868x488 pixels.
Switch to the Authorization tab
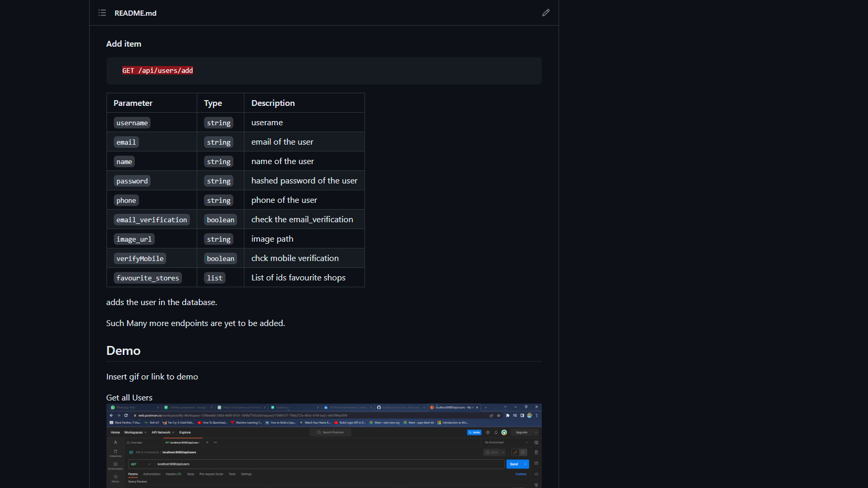pyautogui.click(x=152, y=474)
